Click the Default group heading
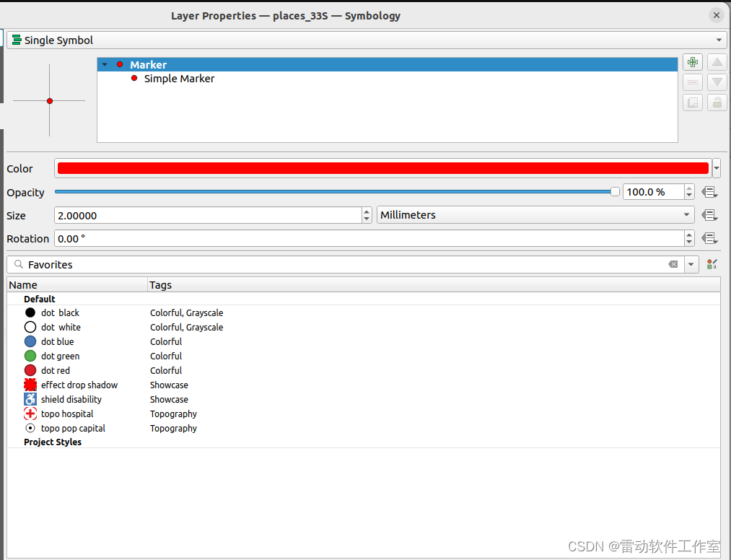Screen dimensions: 731x560 point(40,299)
